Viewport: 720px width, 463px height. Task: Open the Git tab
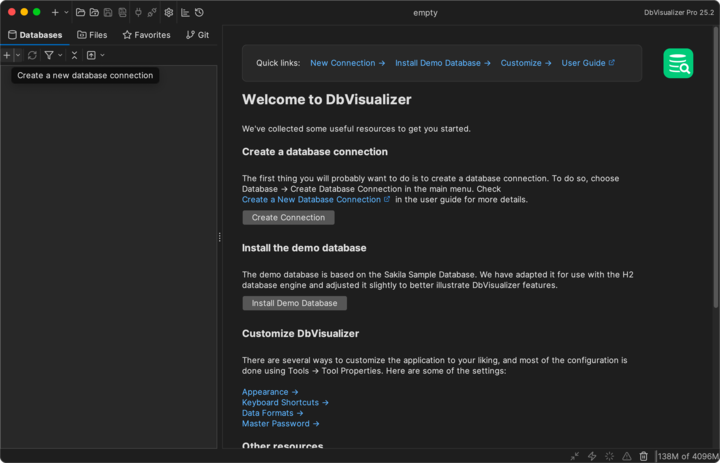click(x=197, y=35)
